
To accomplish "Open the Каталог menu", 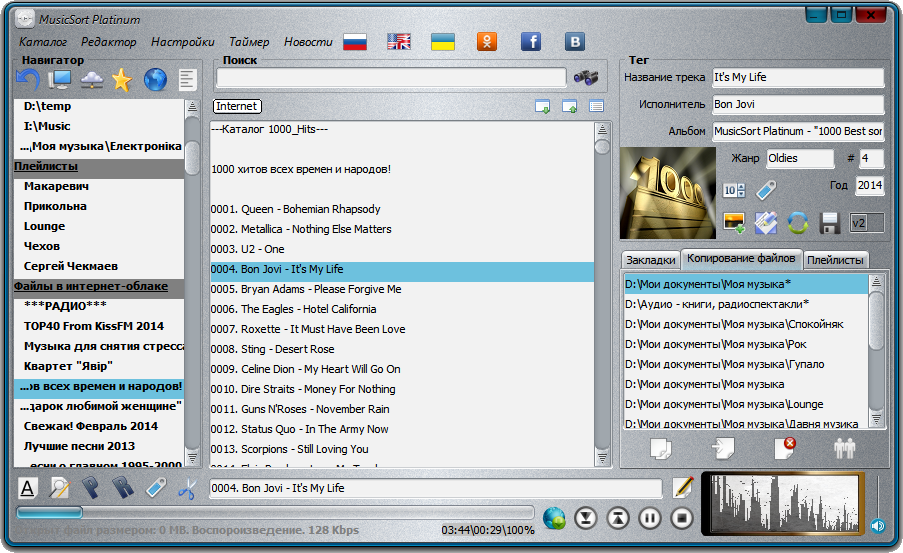I will [x=43, y=42].
